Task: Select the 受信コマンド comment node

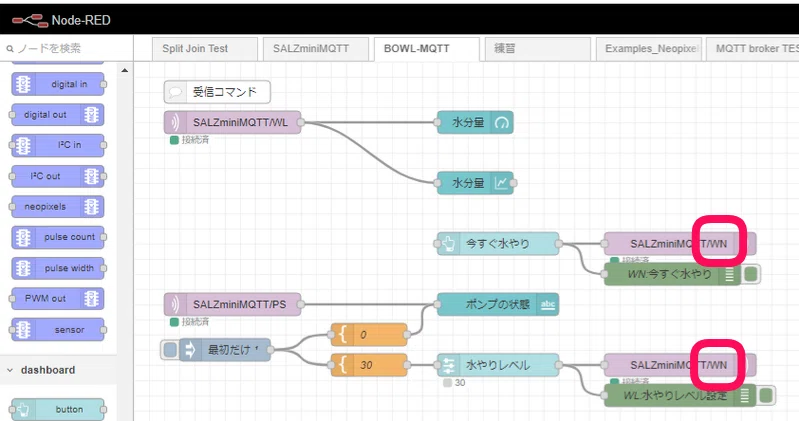Action: 217,92
